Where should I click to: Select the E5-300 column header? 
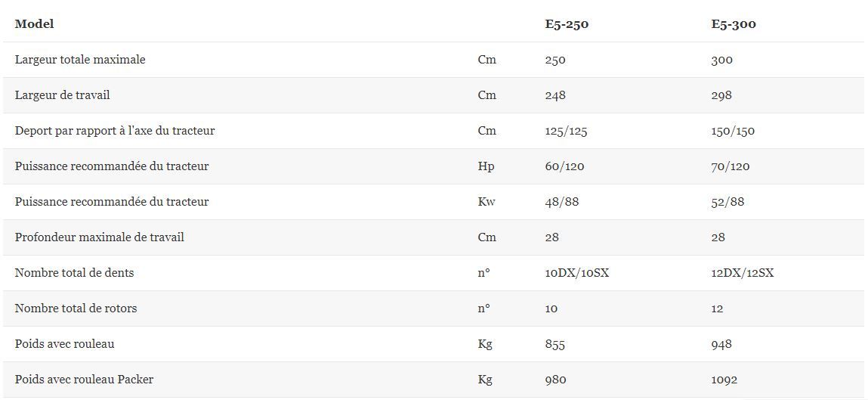tap(734, 24)
